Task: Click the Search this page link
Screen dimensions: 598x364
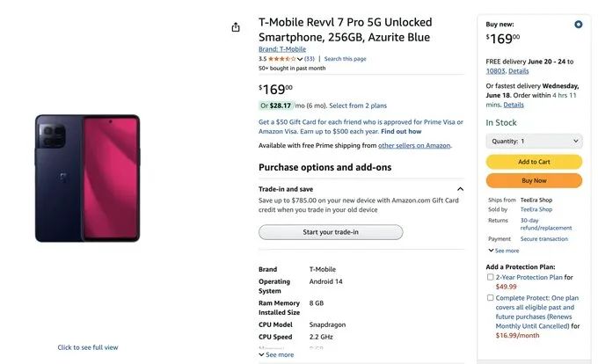Action: tap(346, 59)
